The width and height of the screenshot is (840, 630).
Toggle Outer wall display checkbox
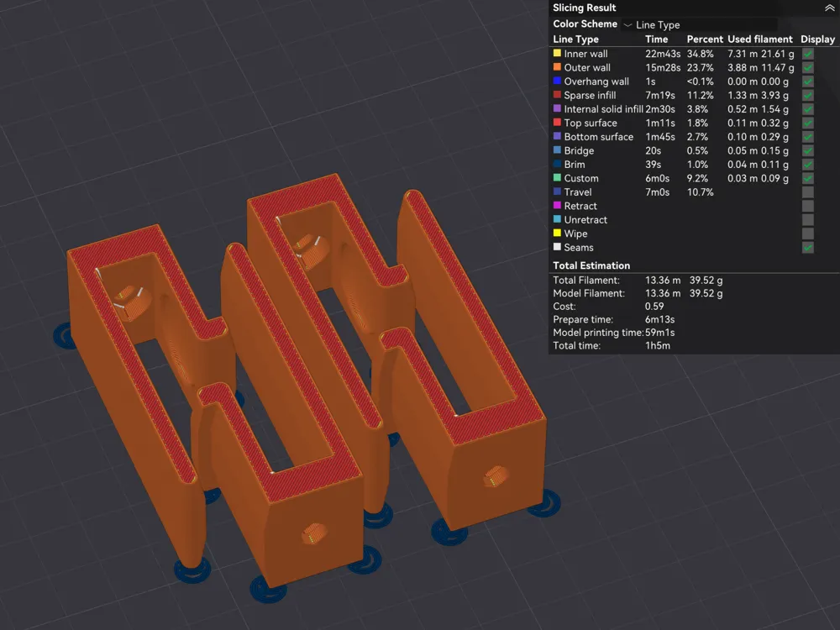pyautogui.click(x=808, y=67)
